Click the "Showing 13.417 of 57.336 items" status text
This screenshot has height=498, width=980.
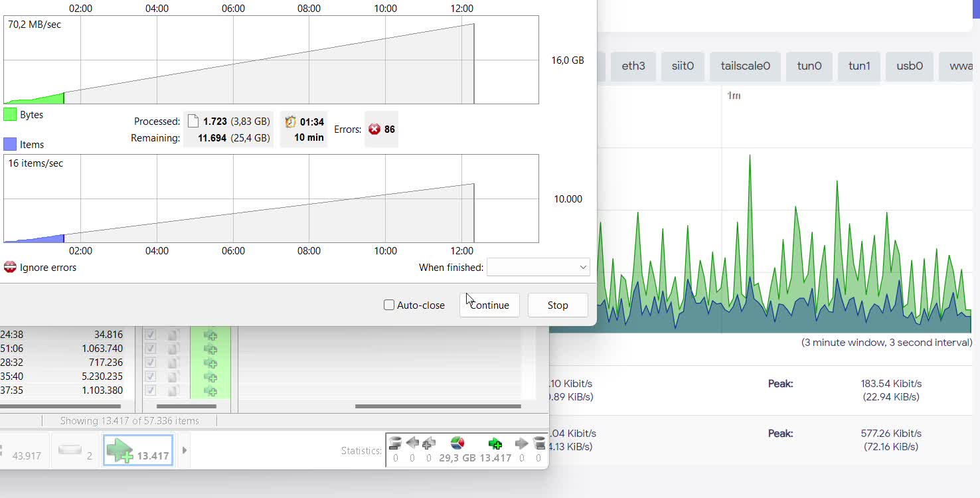tap(129, 420)
